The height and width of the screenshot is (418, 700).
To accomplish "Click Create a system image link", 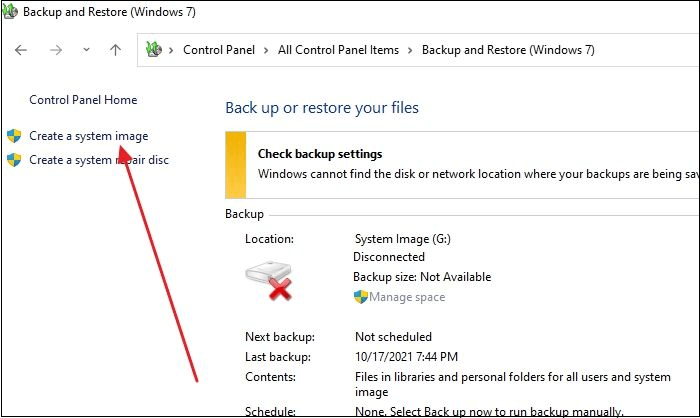I will pyautogui.click(x=89, y=136).
